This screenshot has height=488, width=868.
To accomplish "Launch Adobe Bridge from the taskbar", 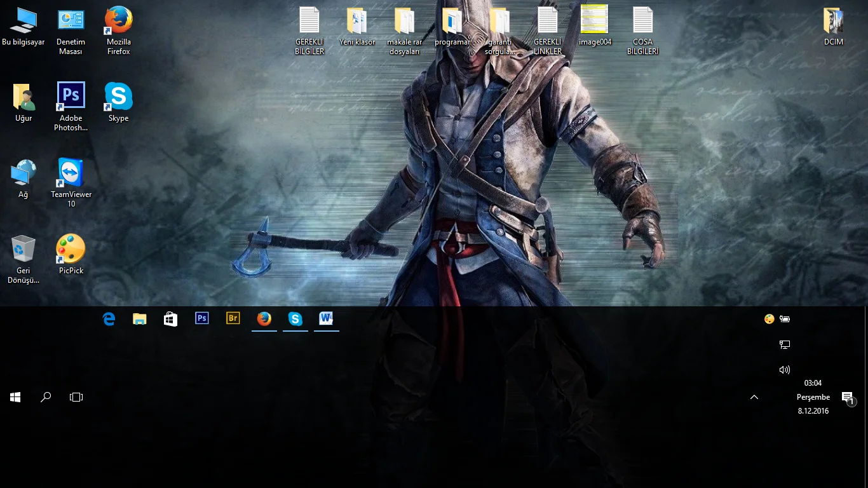I will [233, 318].
